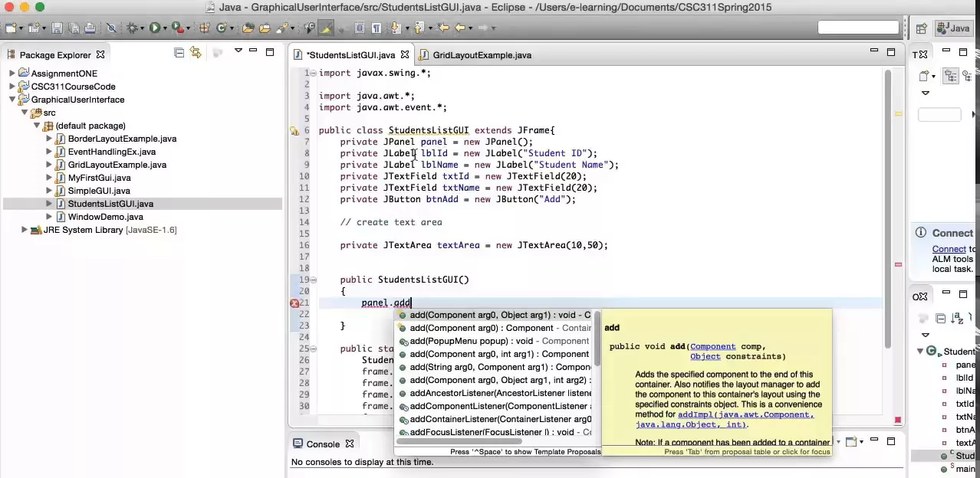Screen dimensions: 980x478
Task: Select the Package Explorer tab
Action: click(55, 55)
